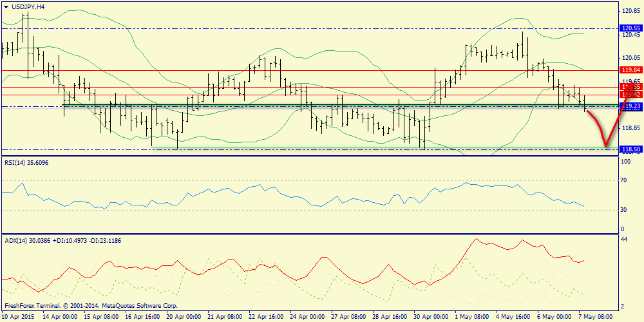This screenshot has height=322, width=644.
Task: Click the RSI scale value 70
Action: tap(623, 182)
